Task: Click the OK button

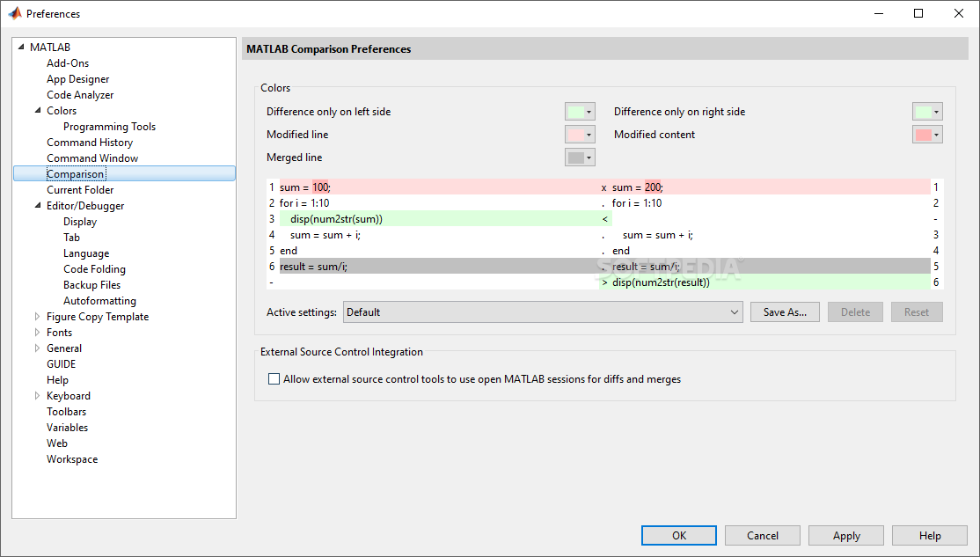Action: [x=679, y=536]
